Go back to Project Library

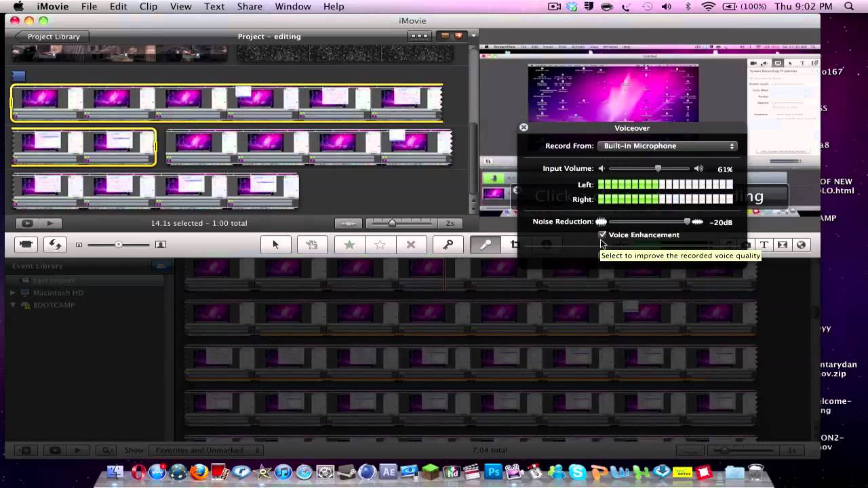[52, 37]
